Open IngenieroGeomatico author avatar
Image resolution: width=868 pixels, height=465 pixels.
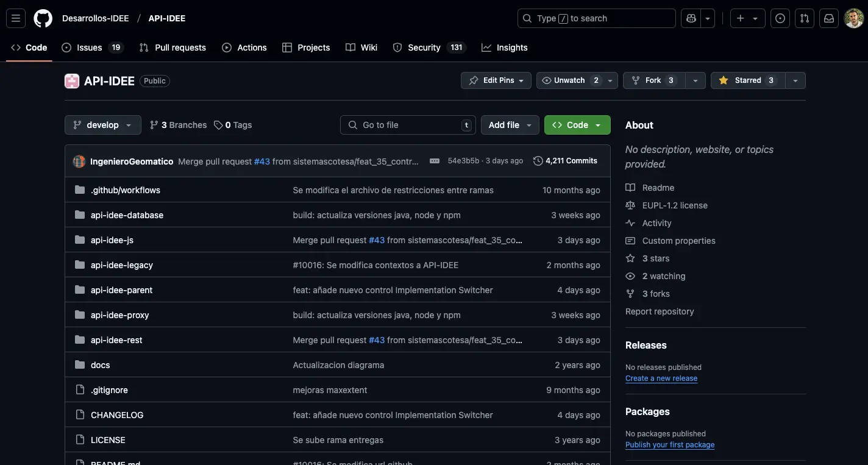(x=79, y=161)
